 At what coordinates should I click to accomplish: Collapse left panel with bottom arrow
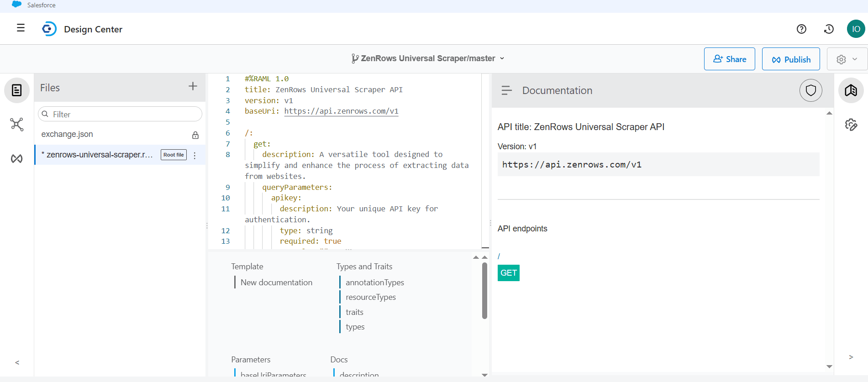(x=17, y=363)
